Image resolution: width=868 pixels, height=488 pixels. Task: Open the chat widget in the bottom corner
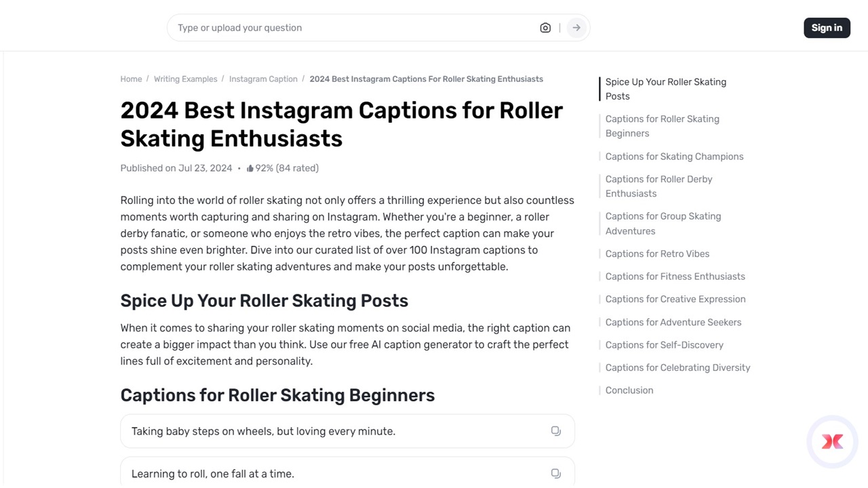point(832,441)
